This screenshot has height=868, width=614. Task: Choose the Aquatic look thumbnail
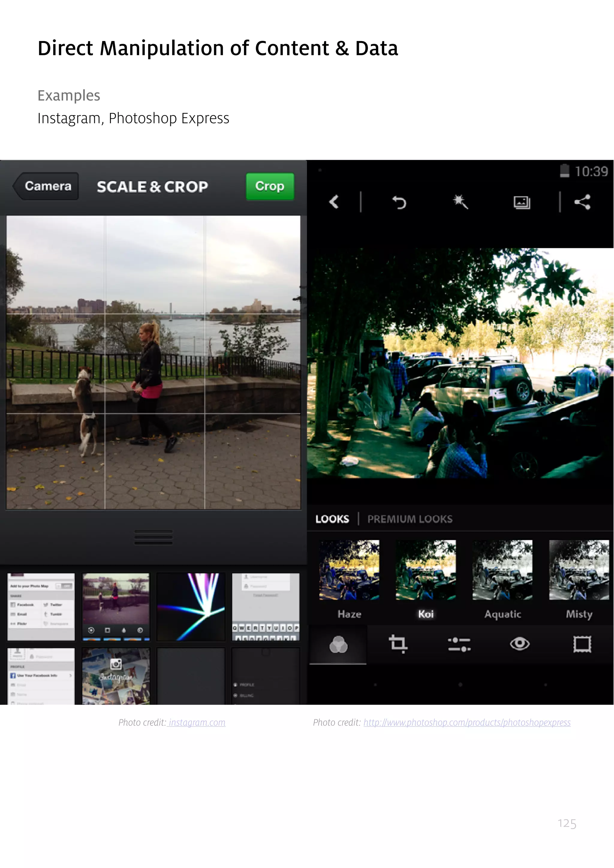click(502, 570)
